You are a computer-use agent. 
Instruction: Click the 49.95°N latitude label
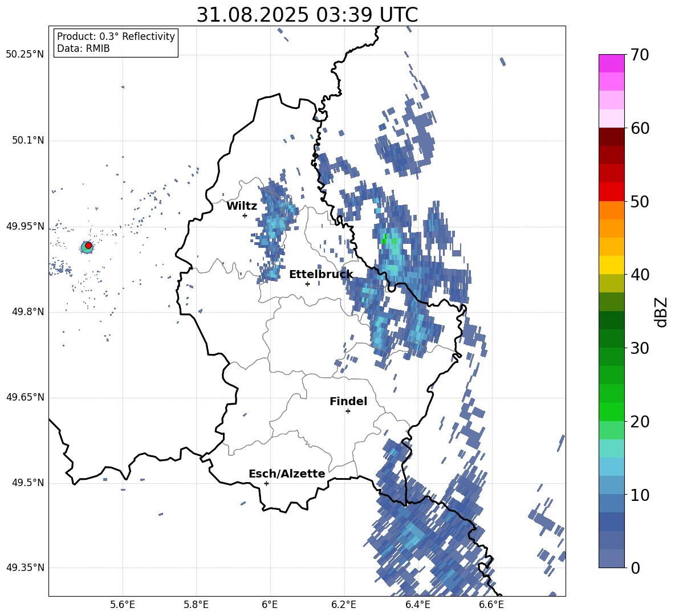(25, 226)
